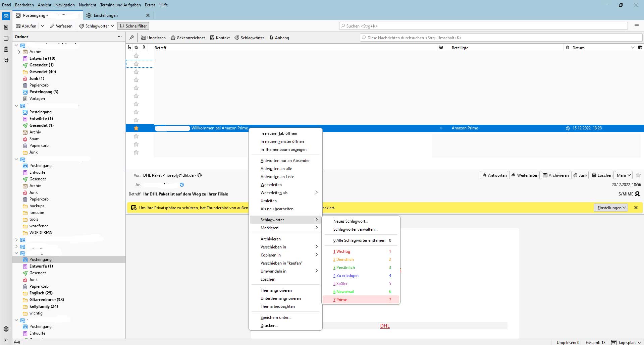Close the Einstellungen tab
This screenshot has width=644, height=345.
[148, 15]
